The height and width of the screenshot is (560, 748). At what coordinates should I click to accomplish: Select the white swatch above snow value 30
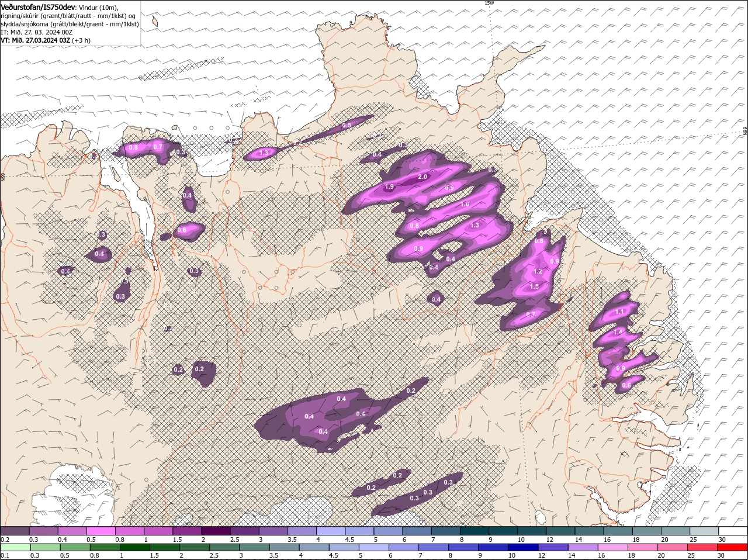click(733, 531)
